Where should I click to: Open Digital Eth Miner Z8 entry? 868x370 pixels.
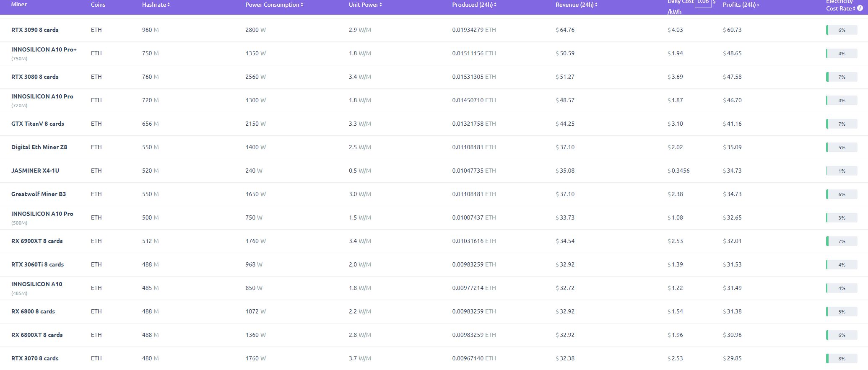39,147
